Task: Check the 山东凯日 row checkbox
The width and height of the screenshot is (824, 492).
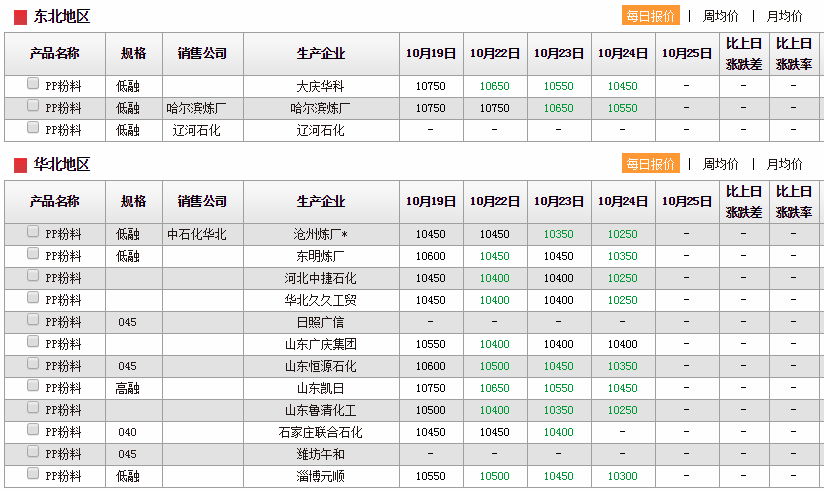Action: pyautogui.click(x=33, y=385)
